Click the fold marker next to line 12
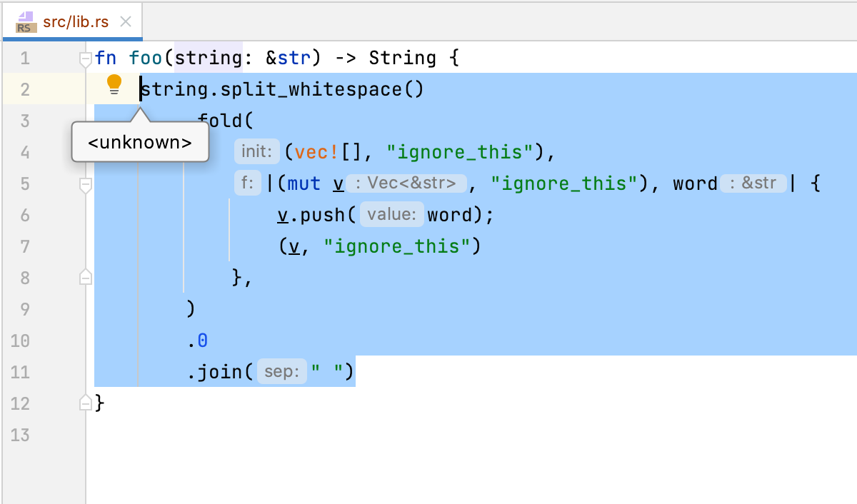 click(86, 403)
